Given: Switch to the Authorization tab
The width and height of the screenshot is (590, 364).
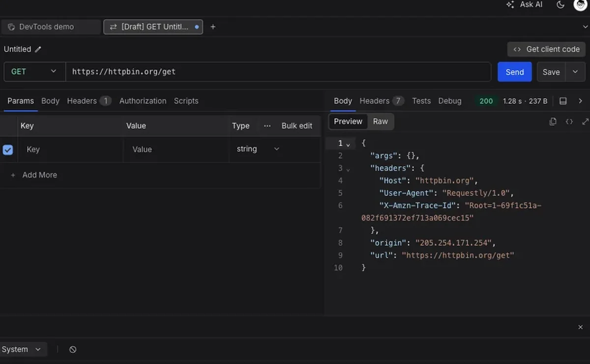Looking at the screenshot, I should pos(143,101).
